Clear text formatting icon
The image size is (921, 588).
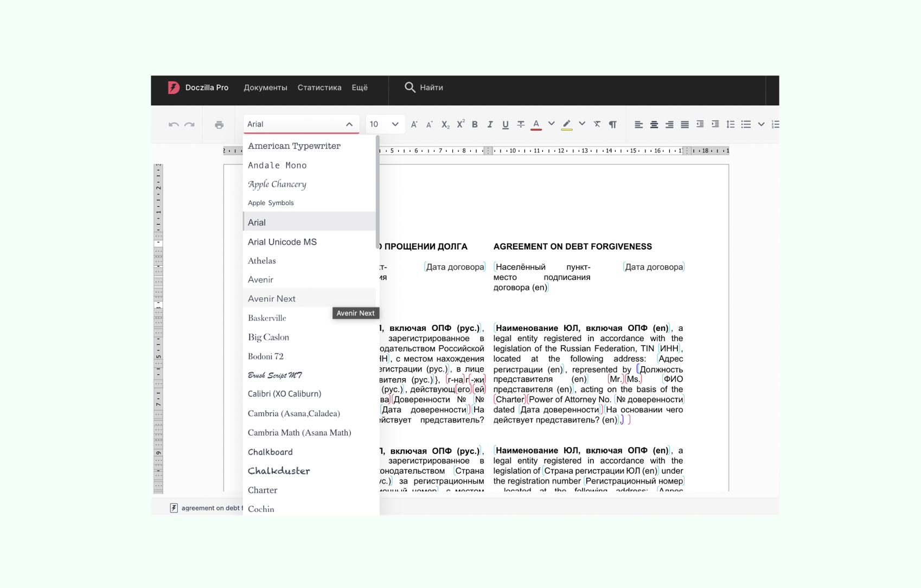(597, 124)
